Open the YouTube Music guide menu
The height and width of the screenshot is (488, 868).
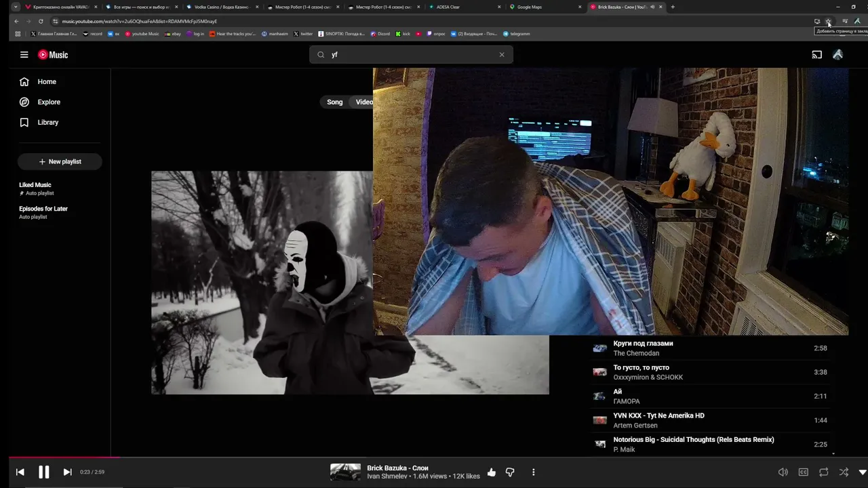pyautogui.click(x=24, y=55)
